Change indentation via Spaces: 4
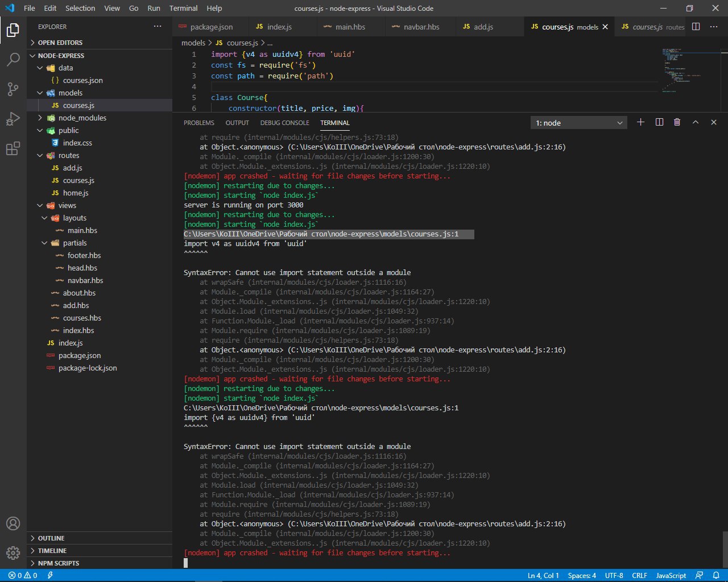Image resolution: width=728 pixels, height=582 pixels. click(x=582, y=575)
